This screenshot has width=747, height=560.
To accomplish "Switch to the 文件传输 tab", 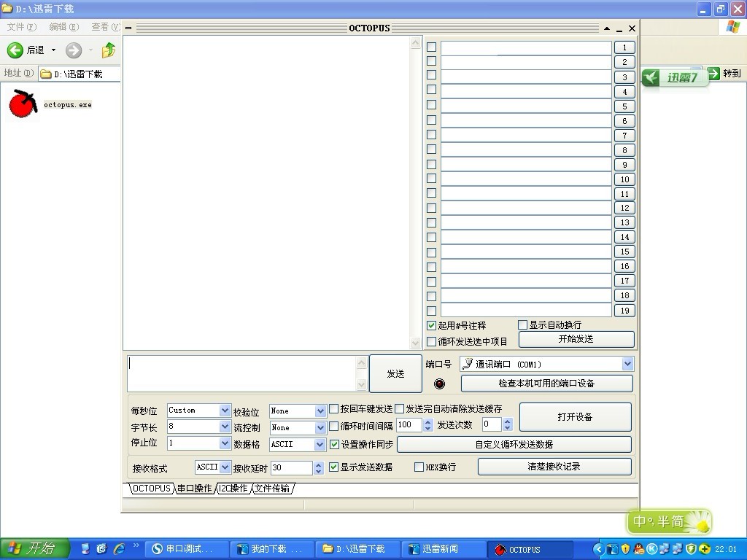I will click(x=272, y=489).
